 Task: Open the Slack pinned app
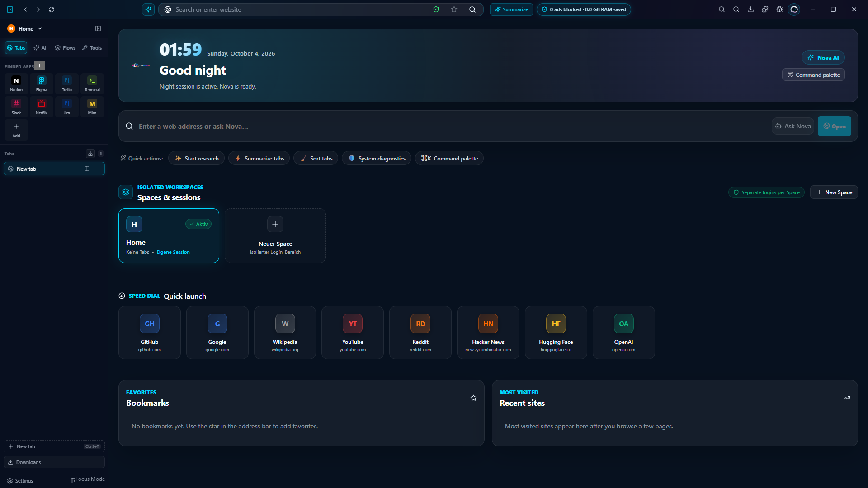[16, 107]
